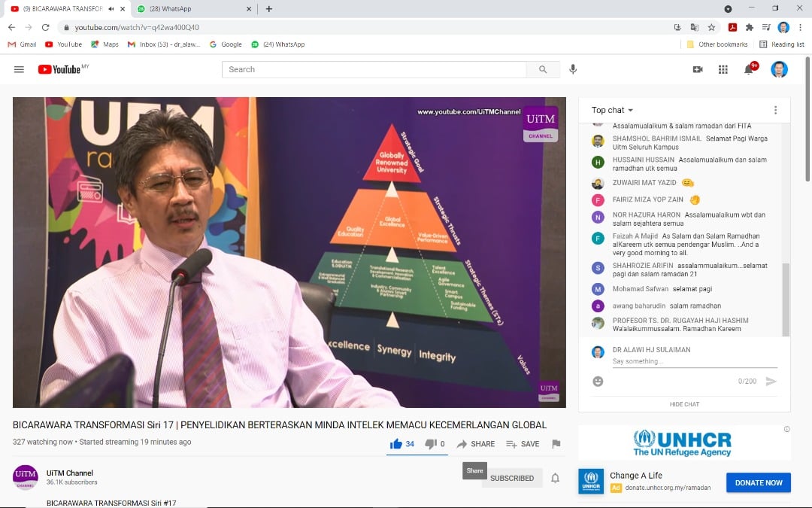Click Mohamad Safwan chat message
The height and width of the screenshot is (508, 812).
point(692,289)
